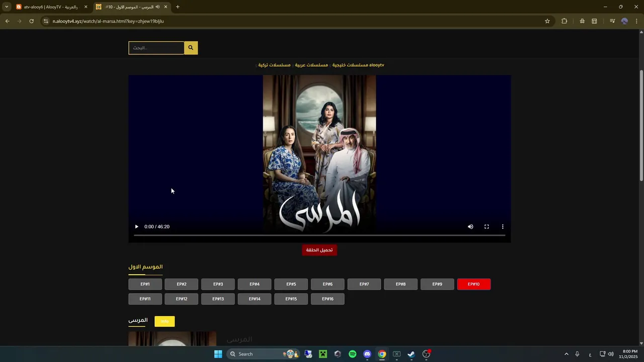Select episode EP#9
The image size is (644, 362).
coord(437,284)
